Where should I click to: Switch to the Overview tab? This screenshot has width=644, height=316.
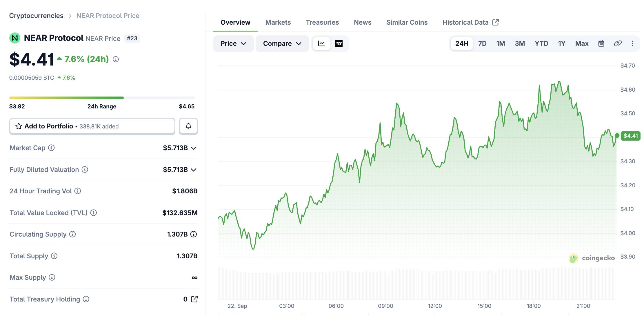(235, 22)
